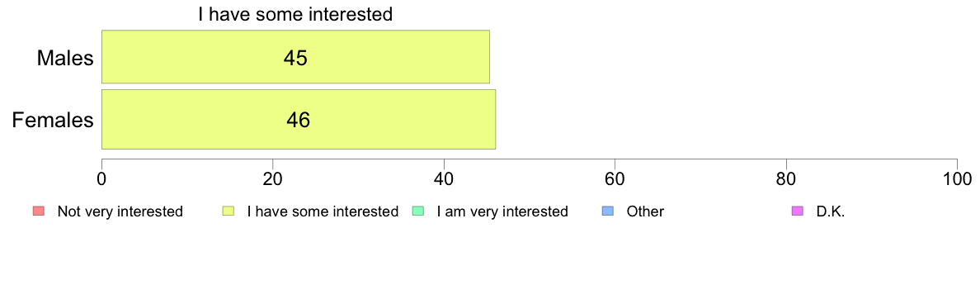980x304 pixels.
Task: Click the I am very interested legend text
Action: 502,211
